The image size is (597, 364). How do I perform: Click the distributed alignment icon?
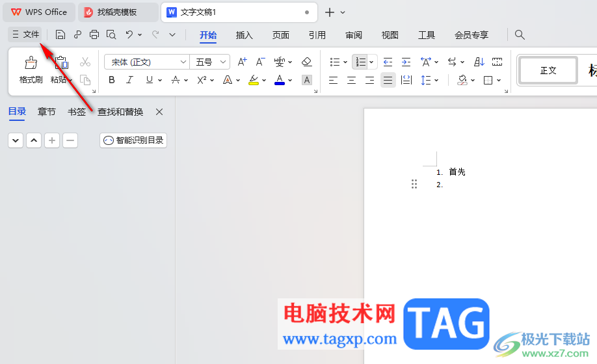click(x=406, y=80)
